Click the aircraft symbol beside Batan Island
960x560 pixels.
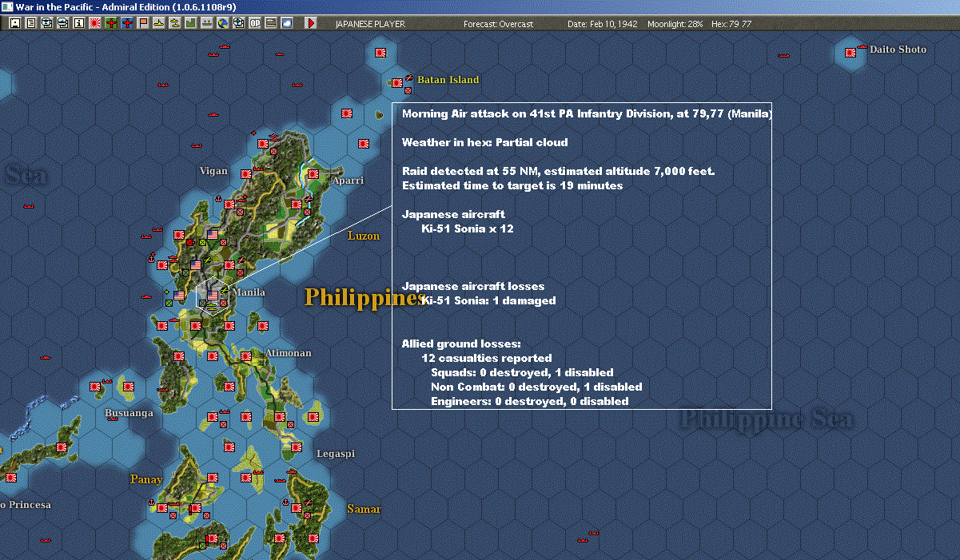[408, 77]
